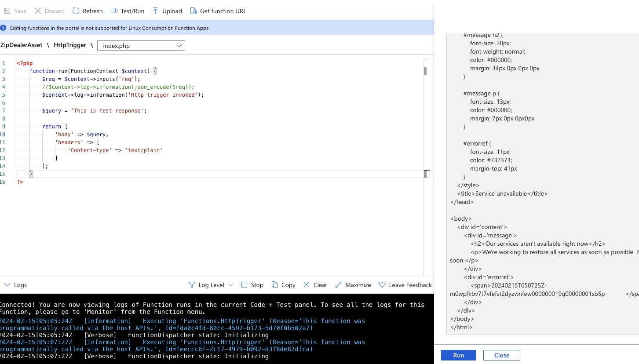This screenshot has height=364, width=639.
Task: Collapse the Logs panel chevron
Action: tap(7, 285)
